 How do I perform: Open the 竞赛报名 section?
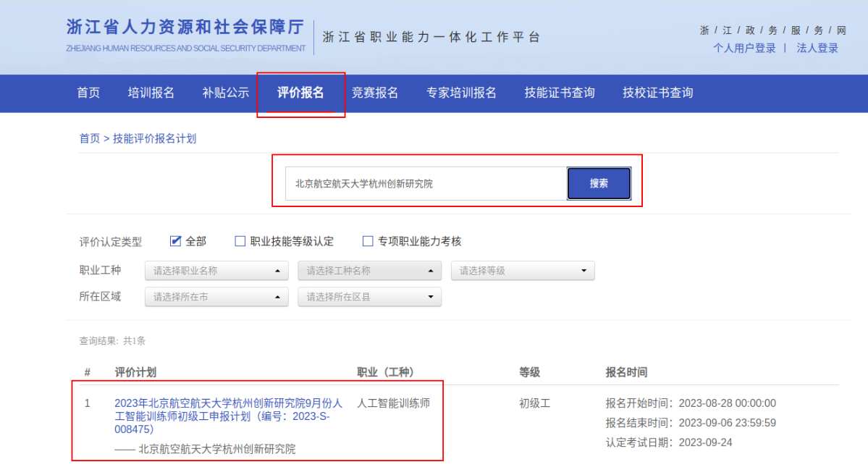pyautogui.click(x=375, y=93)
